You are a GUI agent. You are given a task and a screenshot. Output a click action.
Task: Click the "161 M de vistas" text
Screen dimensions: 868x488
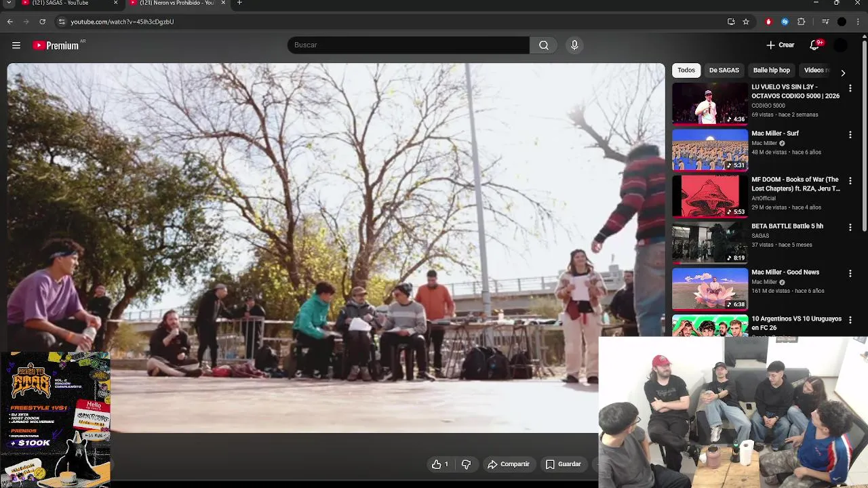770,291
